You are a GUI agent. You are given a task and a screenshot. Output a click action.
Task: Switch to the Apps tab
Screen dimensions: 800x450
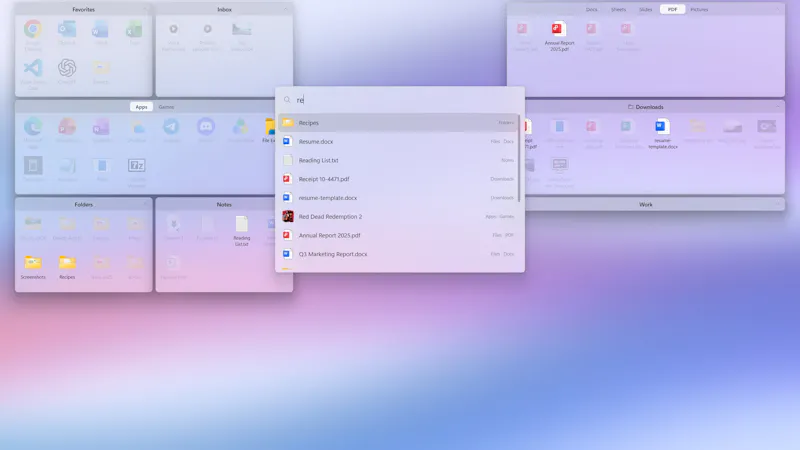[x=141, y=107]
